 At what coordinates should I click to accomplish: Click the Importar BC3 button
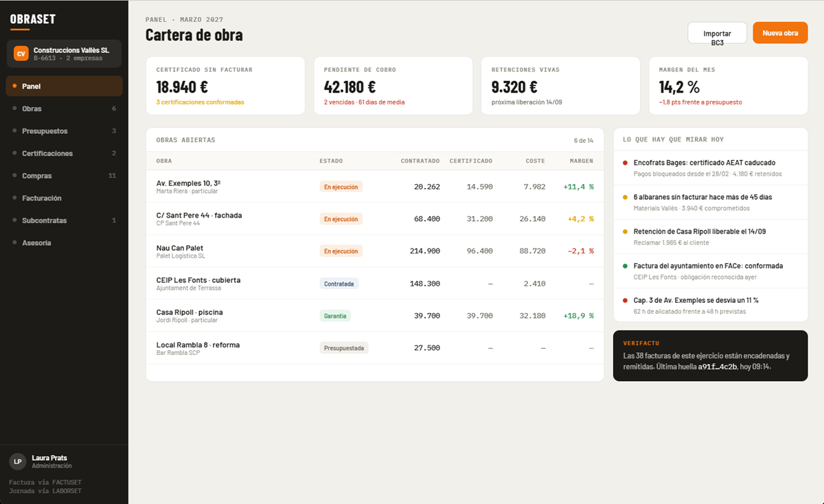click(x=717, y=33)
